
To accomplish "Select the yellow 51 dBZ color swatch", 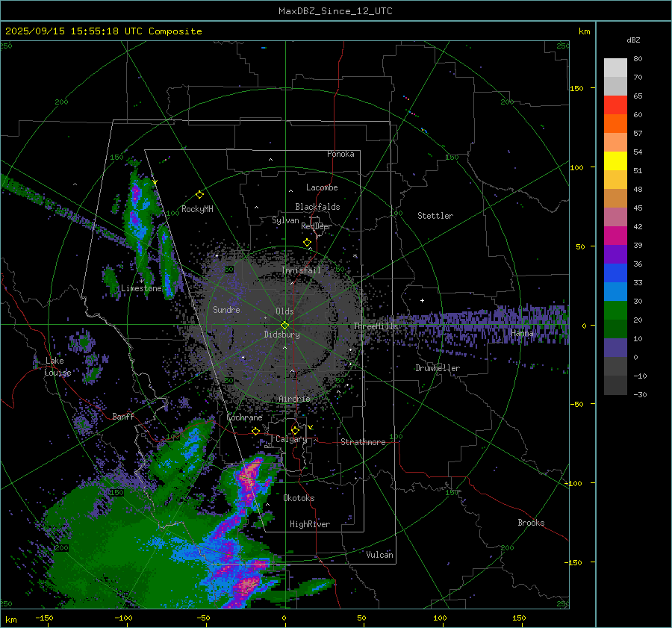I will point(615,161).
